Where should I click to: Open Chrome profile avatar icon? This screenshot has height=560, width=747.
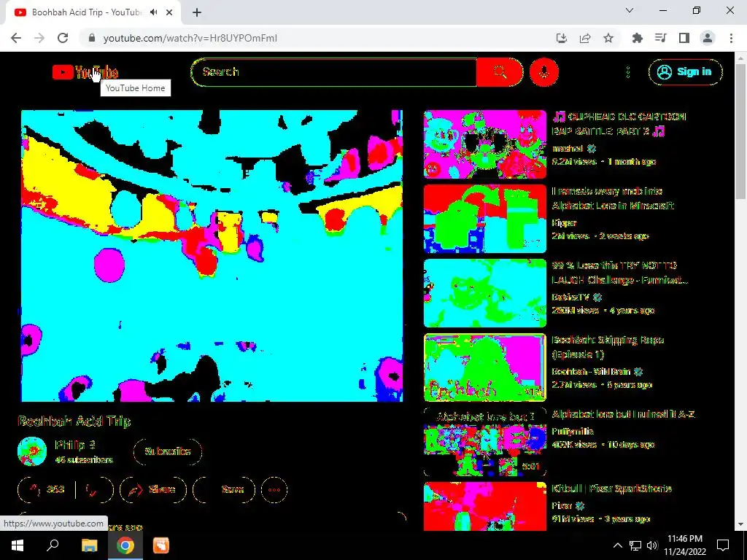(708, 38)
